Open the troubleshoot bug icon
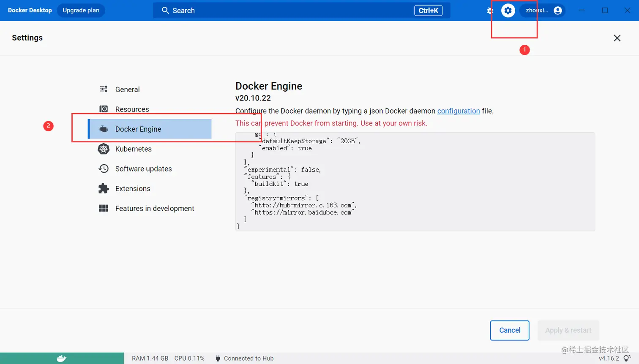The image size is (639, 364). coord(490,11)
